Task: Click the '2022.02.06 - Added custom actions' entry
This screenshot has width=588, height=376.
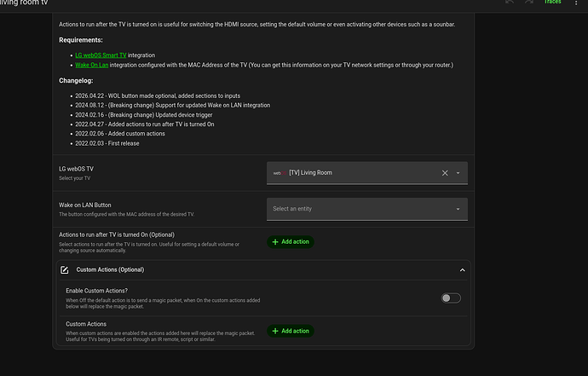Action: coord(120,134)
